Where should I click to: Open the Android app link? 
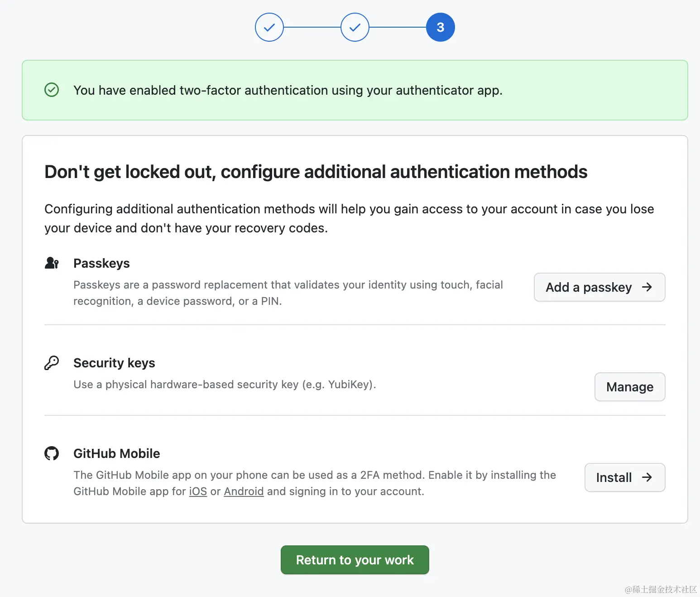click(x=244, y=491)
